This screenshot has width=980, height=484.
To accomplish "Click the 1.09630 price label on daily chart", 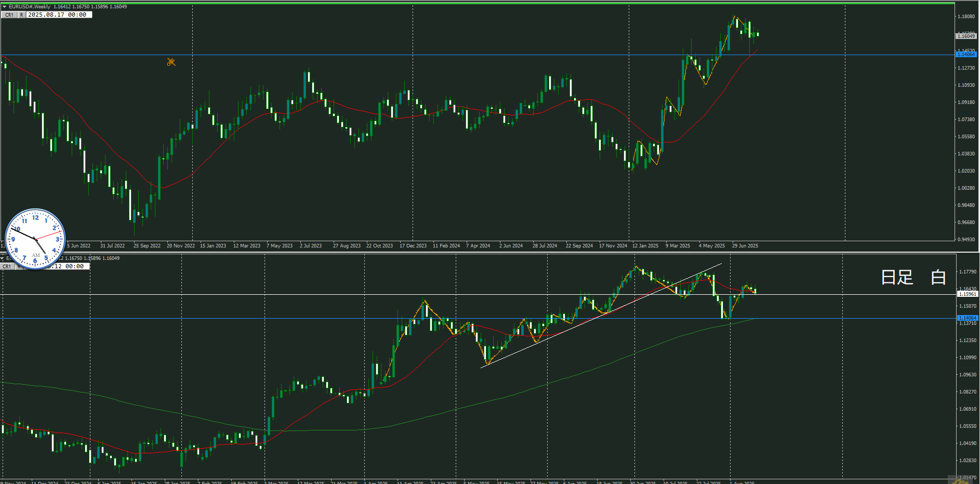I will 968,375.
